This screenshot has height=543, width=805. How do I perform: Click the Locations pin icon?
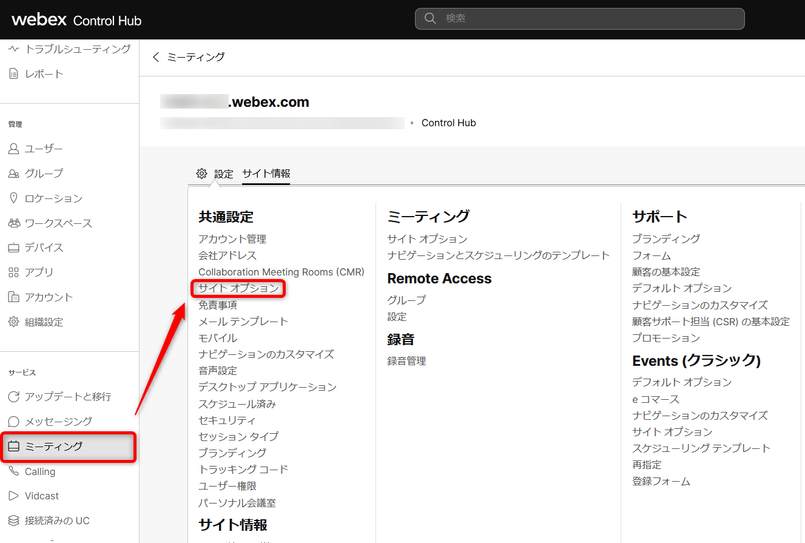point(14,198)
